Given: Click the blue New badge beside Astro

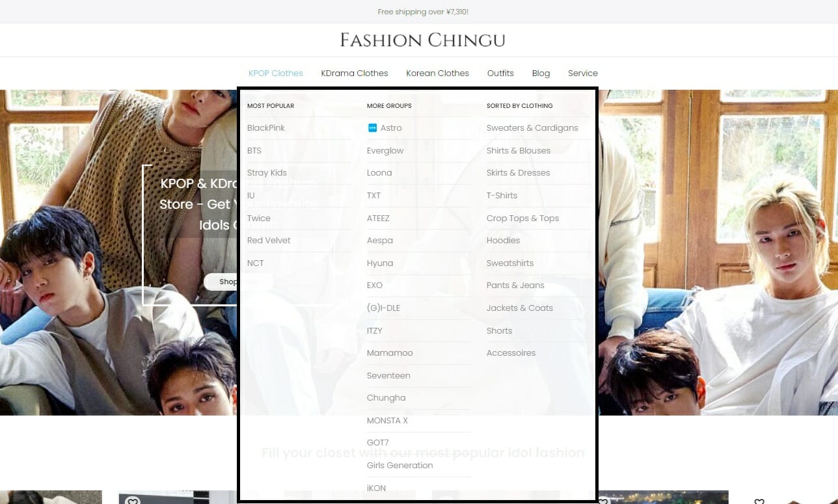Looking at the screenshot, I should (x=372, y=128).
